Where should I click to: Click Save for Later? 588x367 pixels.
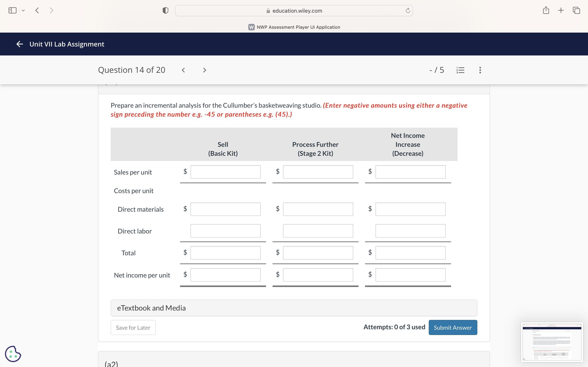click(x=133, y=327)
